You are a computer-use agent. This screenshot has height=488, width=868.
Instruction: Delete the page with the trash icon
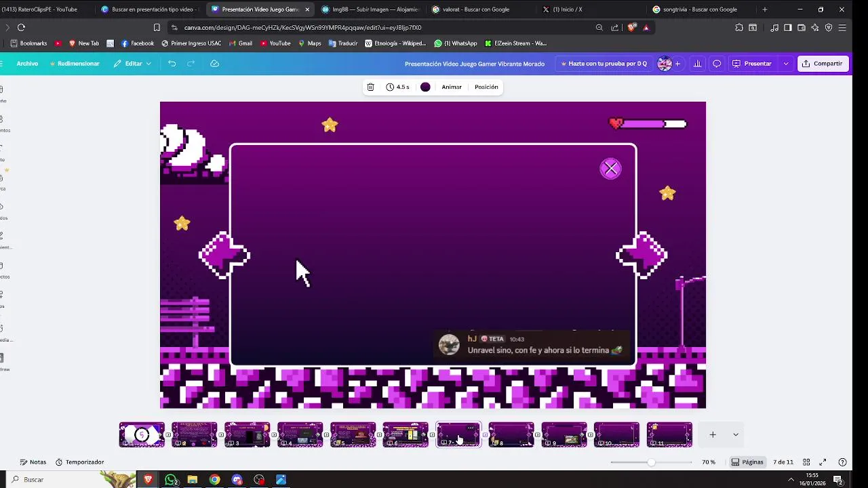(x=370, y=87)
